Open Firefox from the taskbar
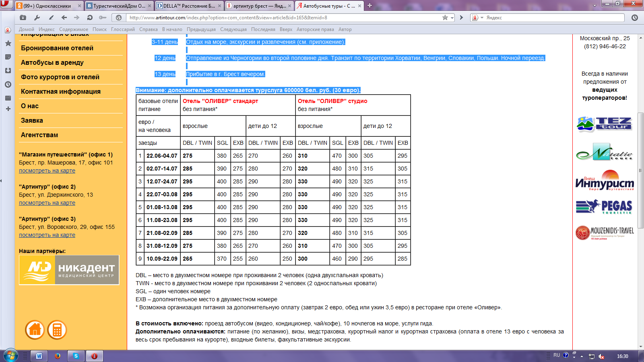 click(x=58, y=356)
